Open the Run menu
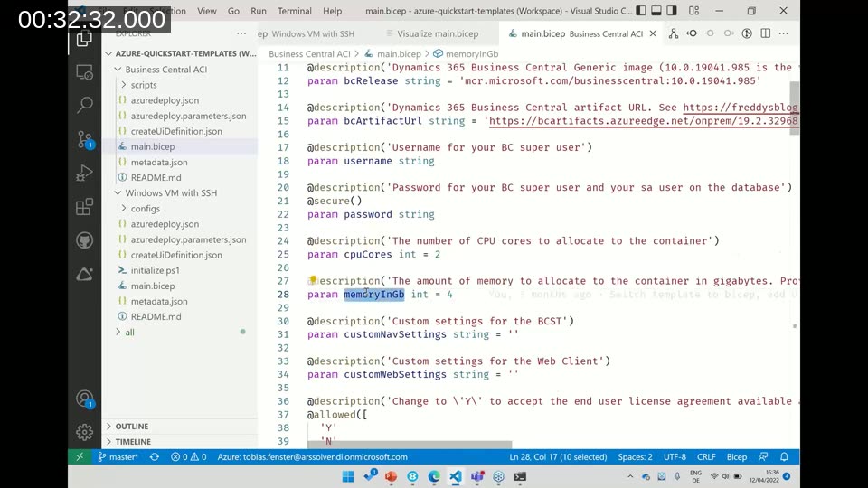868x488 pixels. click(x=258, y=11)
